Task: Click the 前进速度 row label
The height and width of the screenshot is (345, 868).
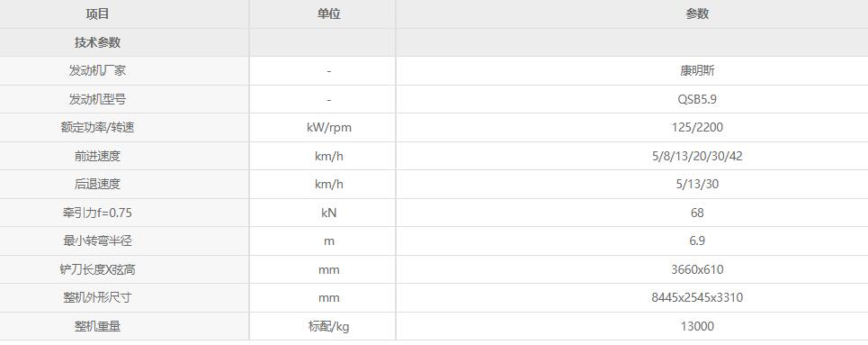Action: (x=97, y=157)
